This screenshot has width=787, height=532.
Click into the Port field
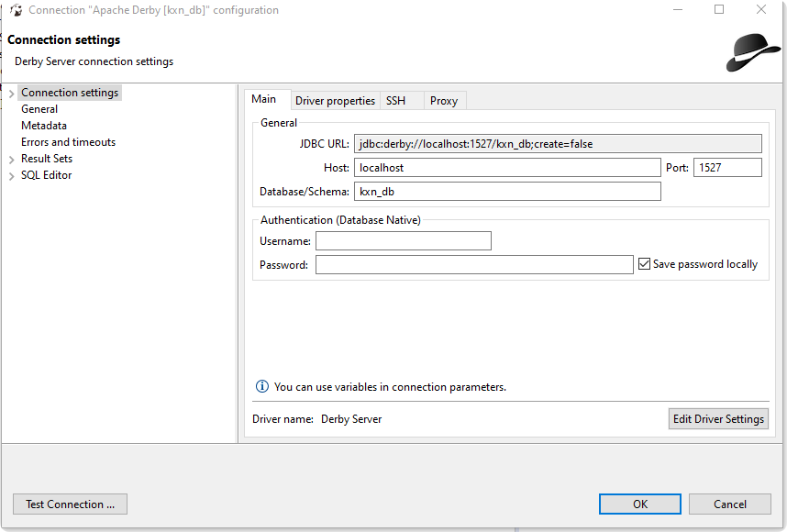(x=727, y=168)
